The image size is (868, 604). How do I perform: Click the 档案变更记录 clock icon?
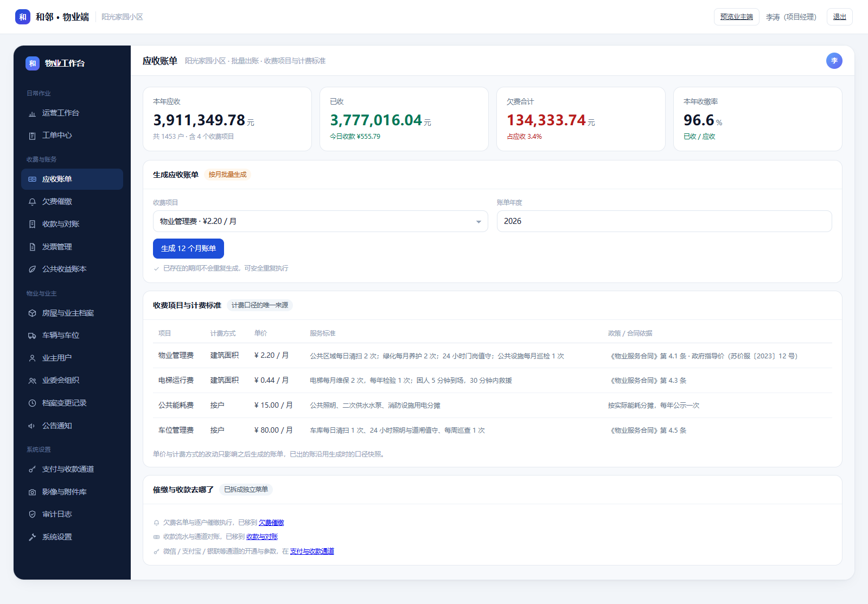32,403
